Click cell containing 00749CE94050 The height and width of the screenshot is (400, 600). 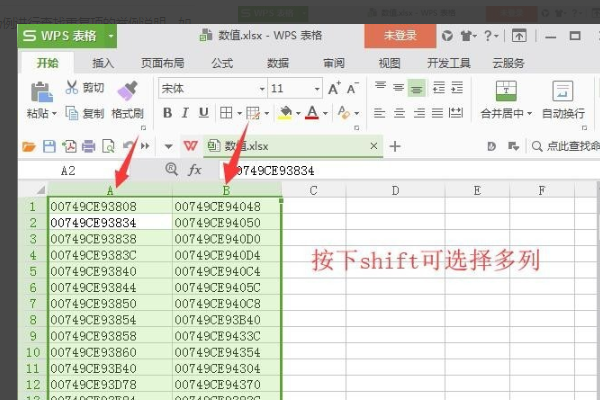(x=227, y=223)
